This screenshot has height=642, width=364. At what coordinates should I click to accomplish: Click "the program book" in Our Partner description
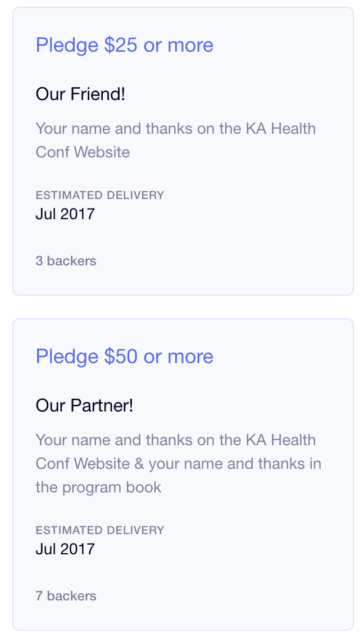coord(98,487)
